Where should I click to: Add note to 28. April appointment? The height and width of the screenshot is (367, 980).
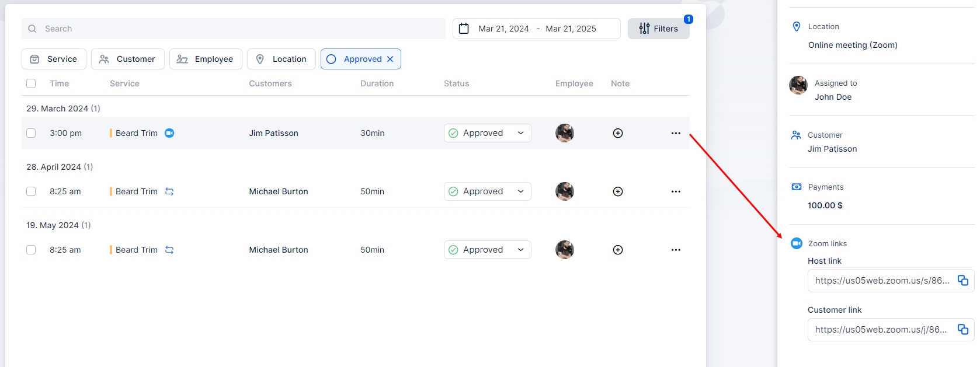point(617,191)
